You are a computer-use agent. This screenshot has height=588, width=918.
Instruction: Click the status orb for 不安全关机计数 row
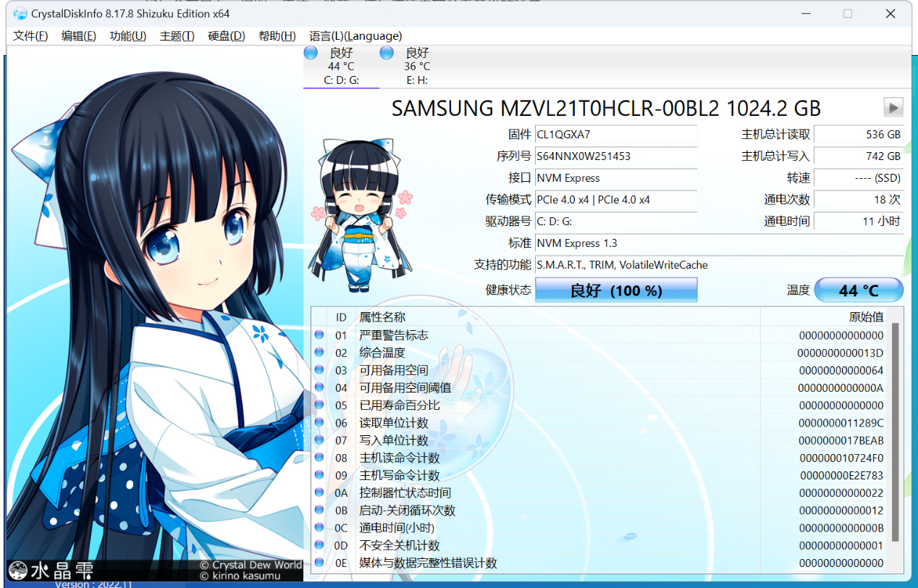(x=319, y=545)
